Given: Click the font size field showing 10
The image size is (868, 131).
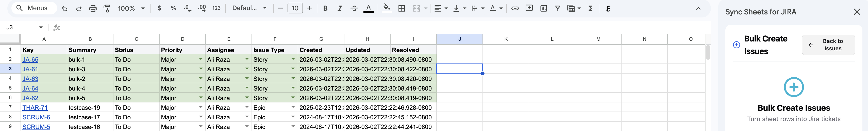Looking at the screenshot, I should (x=295, y=8).
